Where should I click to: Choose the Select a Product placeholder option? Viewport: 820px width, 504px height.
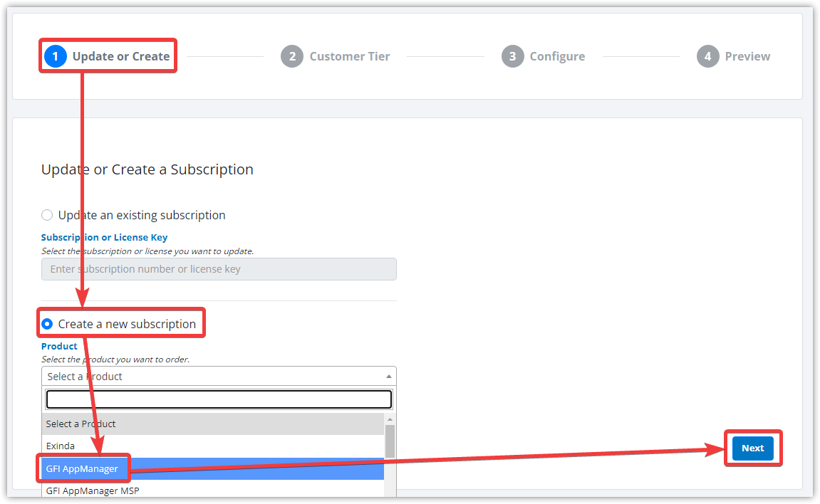click(213, 424)
